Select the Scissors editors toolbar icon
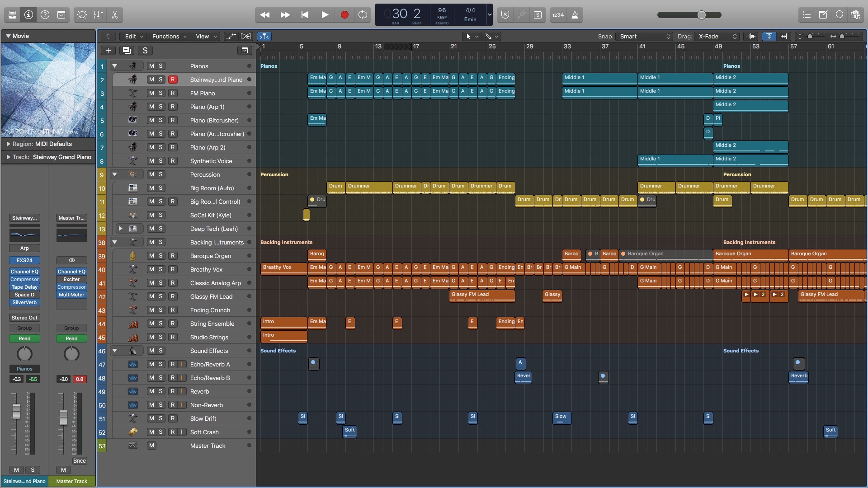The image size is (868, 488). pyautogui.click(x=115, y=15)
